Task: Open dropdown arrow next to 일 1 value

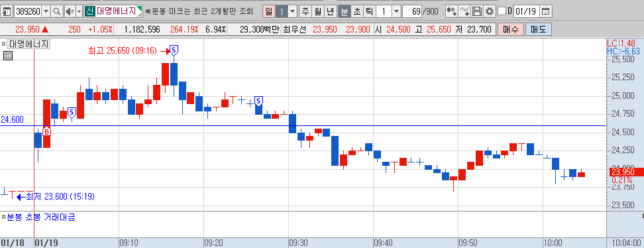Action: tap(292, 11)
